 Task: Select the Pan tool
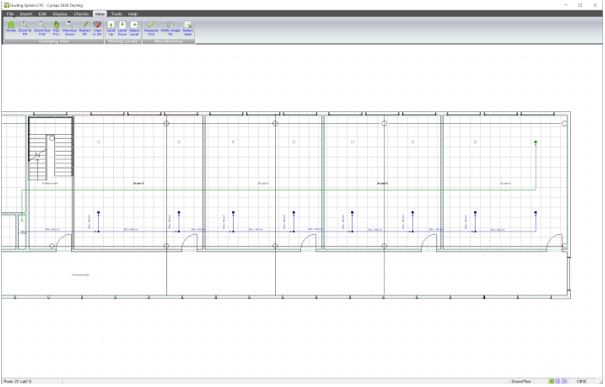click(x=56, y=28)
